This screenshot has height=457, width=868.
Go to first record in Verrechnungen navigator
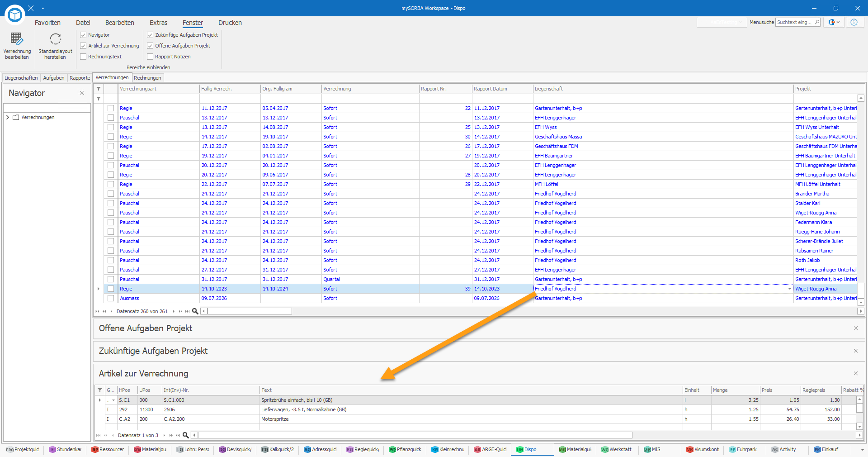(x=97, y=311)
